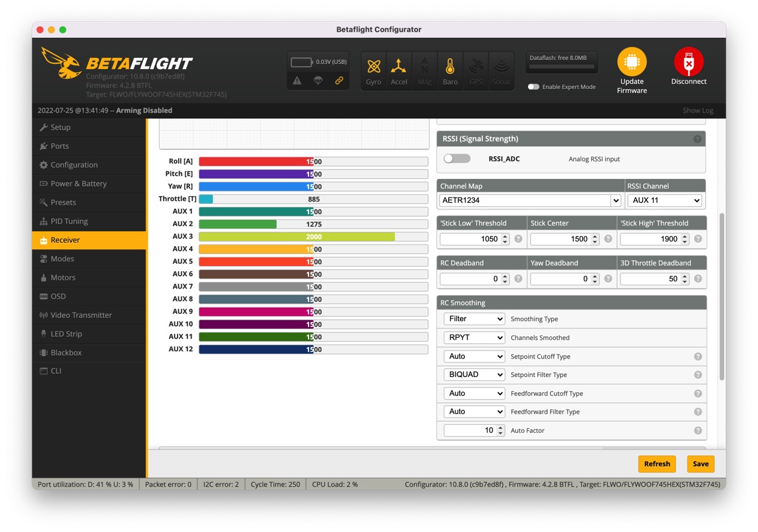Screen dimensions: 758x532
Task: Click the failsafe parachute icon
Action: [318, 80]
